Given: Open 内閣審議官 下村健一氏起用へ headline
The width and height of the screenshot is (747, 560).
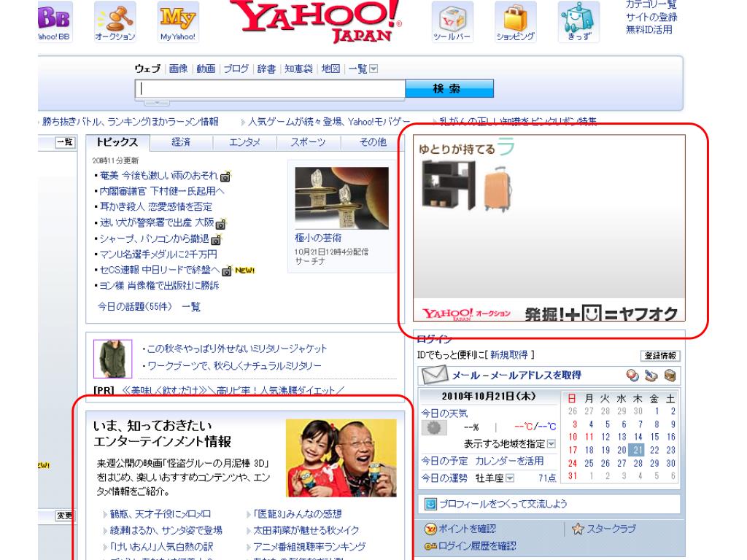Looking at the screenshot, I should tap(161, 192).
